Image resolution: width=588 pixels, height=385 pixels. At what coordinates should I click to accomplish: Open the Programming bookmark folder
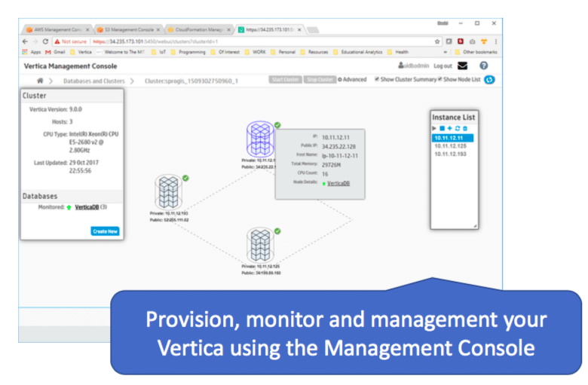pyautogui.click(x=188, y=52)
